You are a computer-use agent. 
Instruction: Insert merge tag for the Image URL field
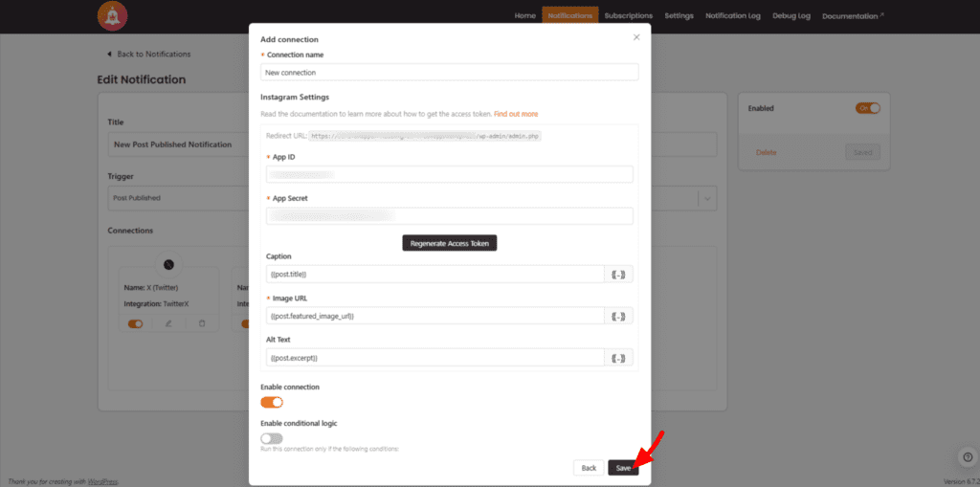click(618, 316)
